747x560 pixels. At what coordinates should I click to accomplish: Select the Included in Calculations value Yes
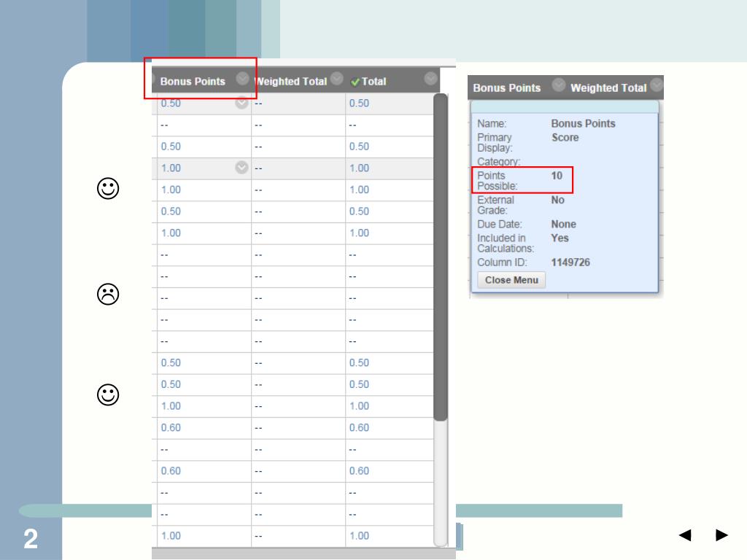[560, 238]
